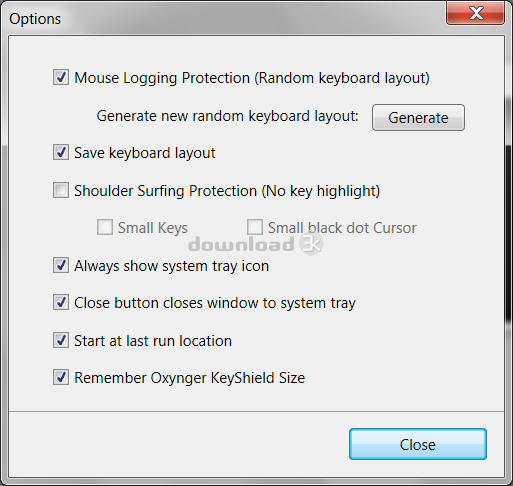Toggle Start at last run location checkbox
This screenshot has width=513, height=486.
click(61, 340)
